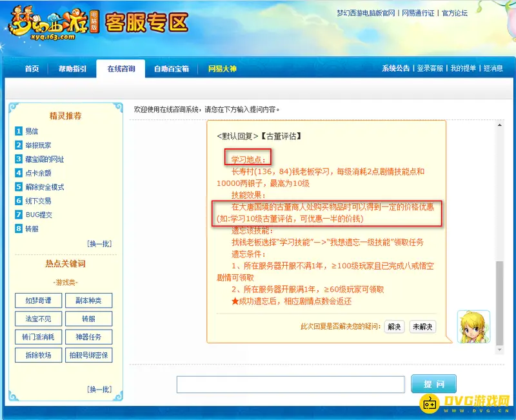Mark the reply as 解决
Image resolution: width=516 pixels, height=420 pixels.
394,326
